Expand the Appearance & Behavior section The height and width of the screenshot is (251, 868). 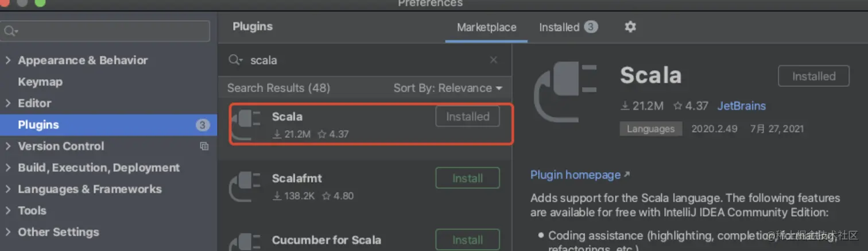8,60
